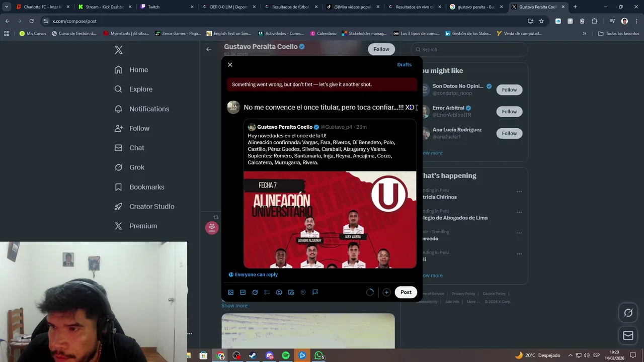Screen dimensions: 644x362
Task: Open the Chrome profile avatar
Action: [624, 21]
